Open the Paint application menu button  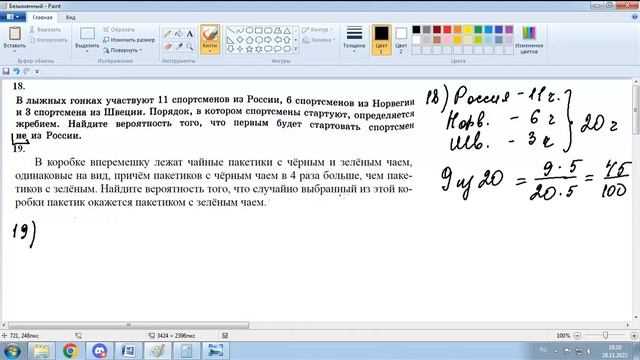point(13,17)
